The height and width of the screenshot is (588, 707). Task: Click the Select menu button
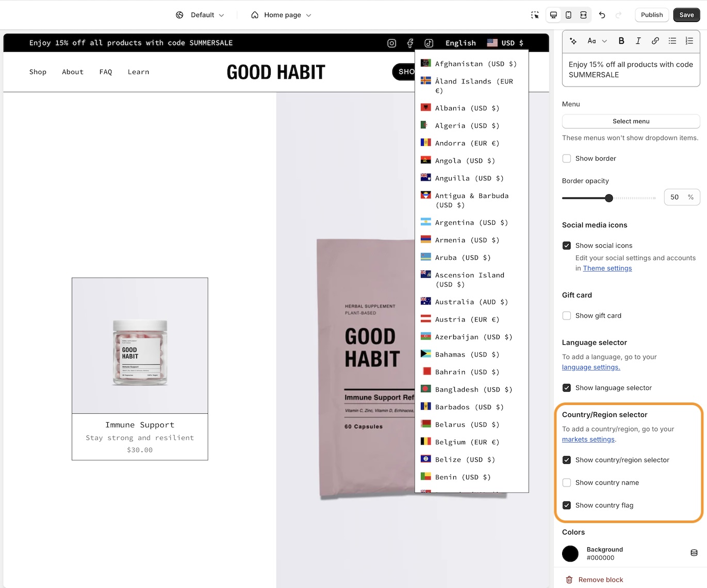click(631, 121)
